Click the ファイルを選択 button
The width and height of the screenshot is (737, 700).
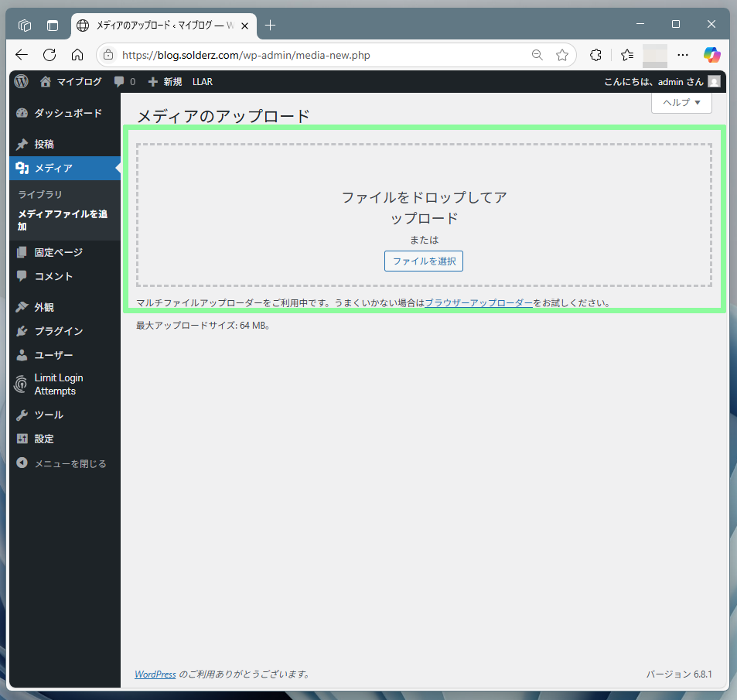(x=424, y=261)
